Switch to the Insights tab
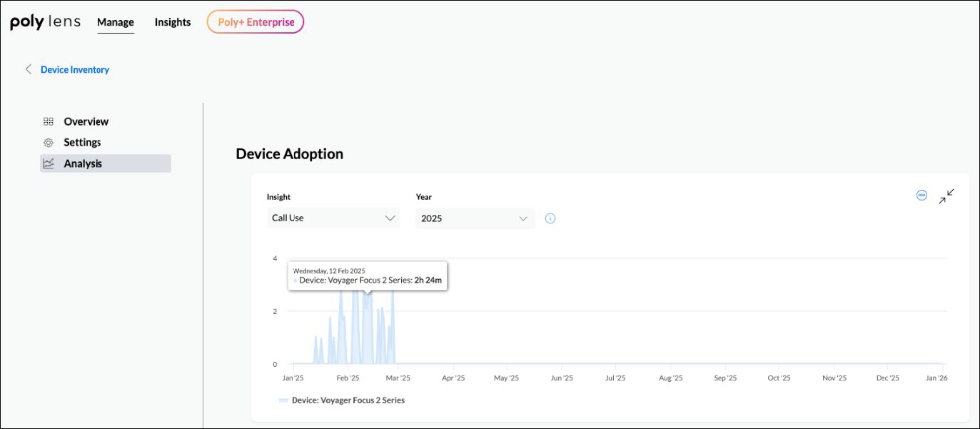The width and height of the screenshot is (980, 429). point(172,22)
